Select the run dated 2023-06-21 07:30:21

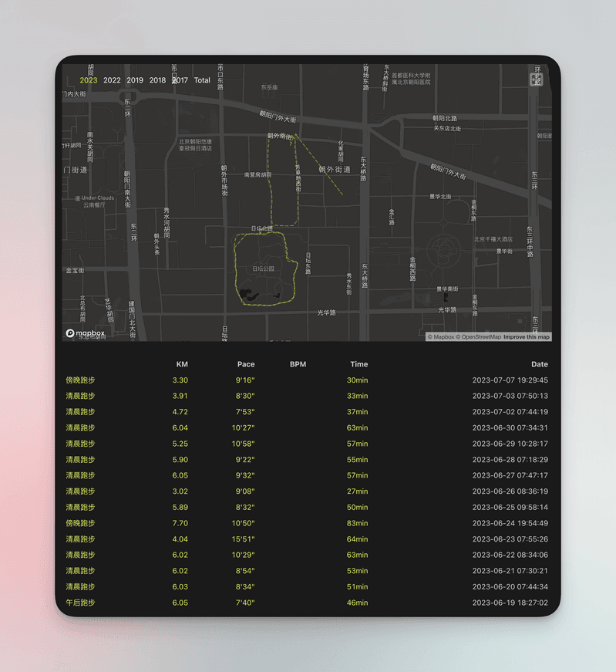click(x=307, y=571)
